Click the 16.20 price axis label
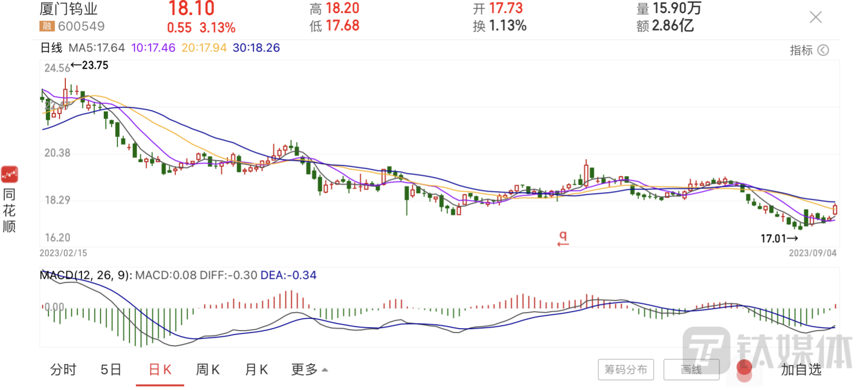 coord(58,237)
